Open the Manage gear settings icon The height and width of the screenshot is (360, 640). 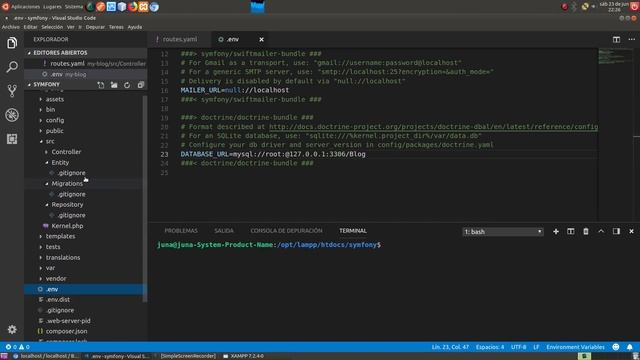12,329
